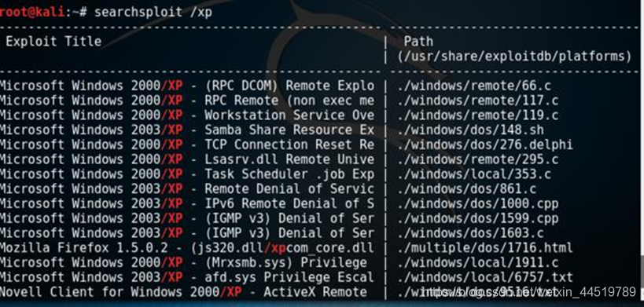Image resolution: width=644 pixels, height=307 pixels.
Task: Click path ./windows/remote/66.c
Action: [473, 86]
